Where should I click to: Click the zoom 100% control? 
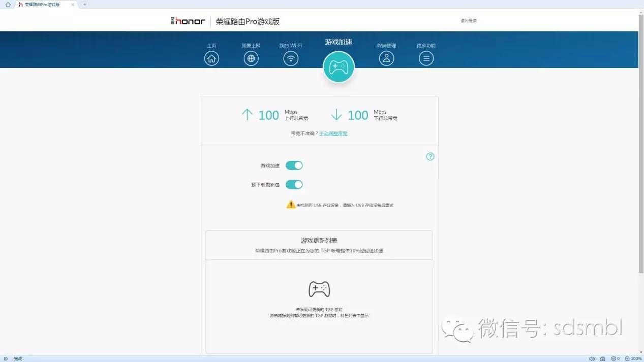pos(633,358)
